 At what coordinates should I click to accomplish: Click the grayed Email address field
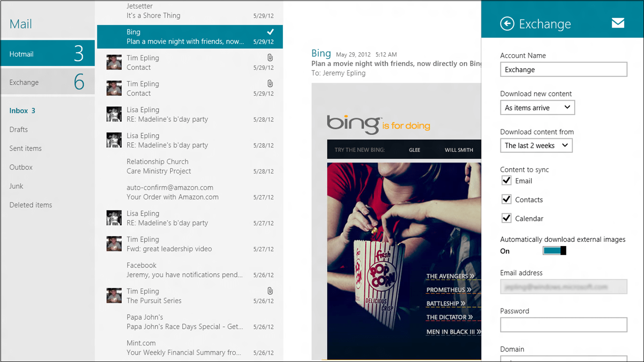point(564,287)
